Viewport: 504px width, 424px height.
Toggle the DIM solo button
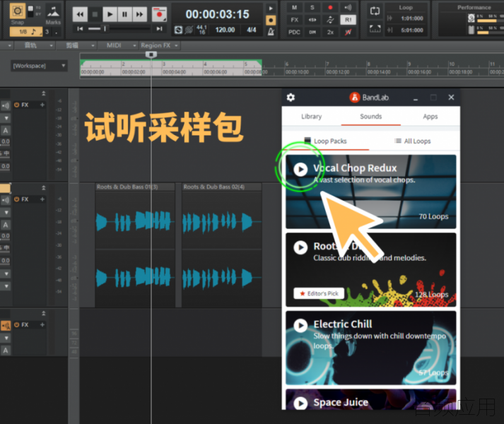(x=312, y=32)
